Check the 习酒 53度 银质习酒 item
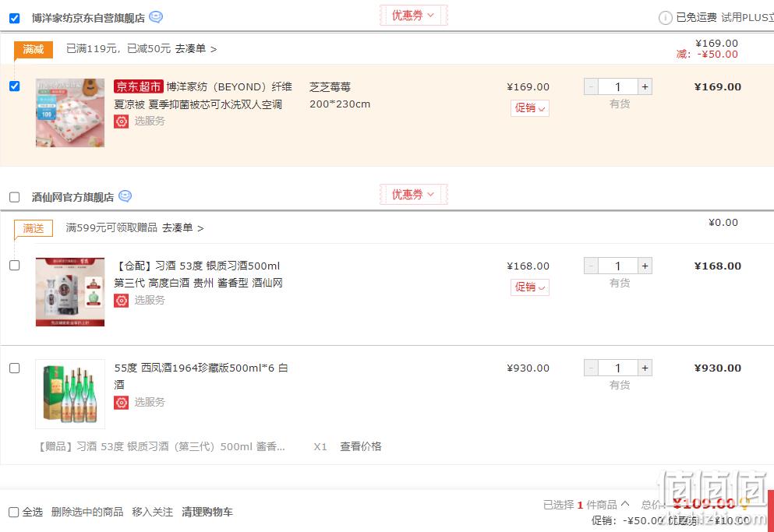774x532 pixels. [x=14, y=266]
